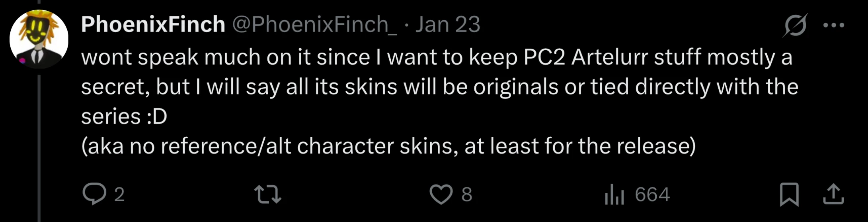Click the reply speech bubble icon

tap(94, 194)
